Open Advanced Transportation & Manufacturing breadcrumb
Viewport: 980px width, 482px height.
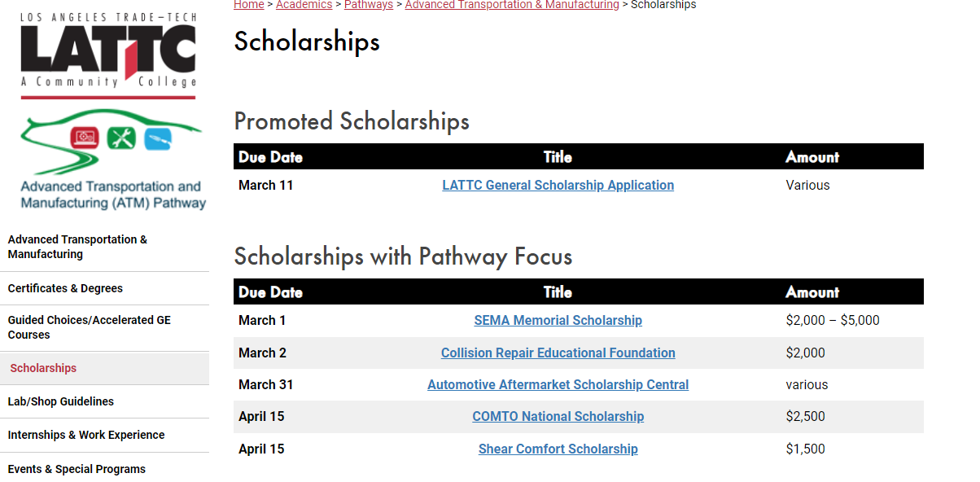point(512,5)
